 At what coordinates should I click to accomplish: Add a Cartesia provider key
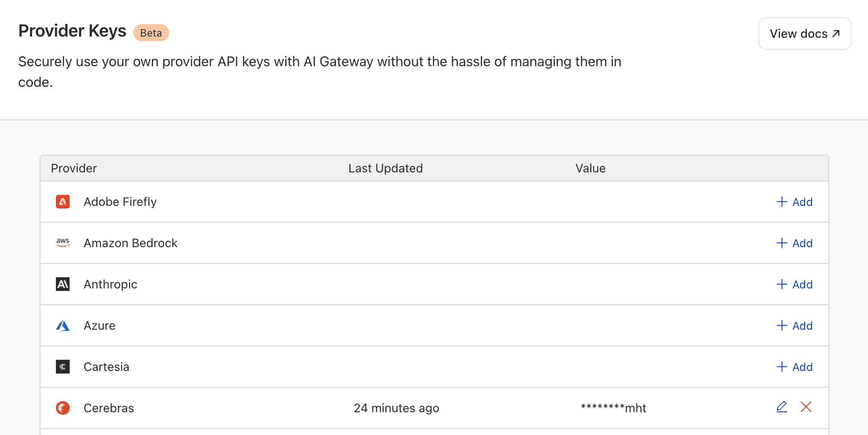pyautogui.click(x=794, y=367)
